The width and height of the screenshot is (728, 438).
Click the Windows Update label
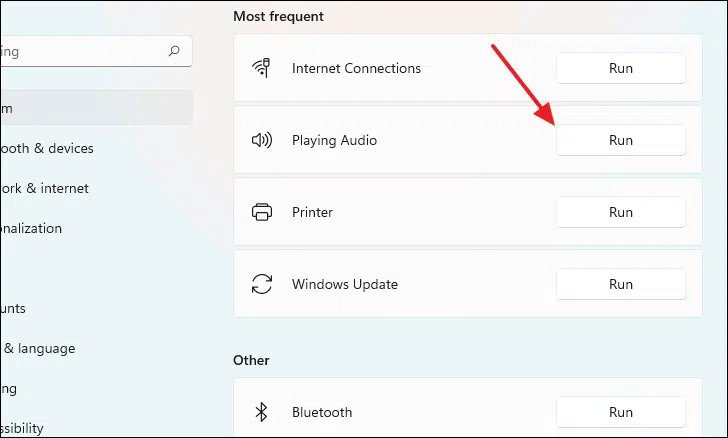click(344, 284)
